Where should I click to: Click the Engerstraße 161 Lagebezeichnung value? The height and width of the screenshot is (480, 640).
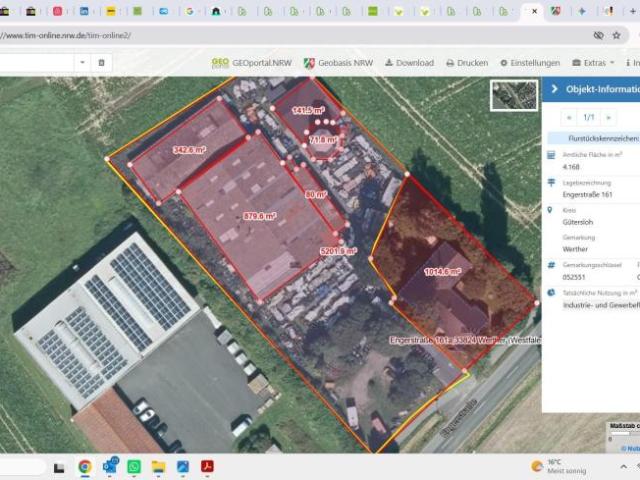(x=587, y=195)
